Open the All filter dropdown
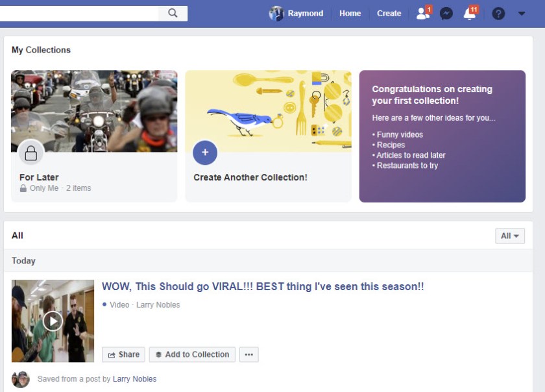 click(510, 236)
